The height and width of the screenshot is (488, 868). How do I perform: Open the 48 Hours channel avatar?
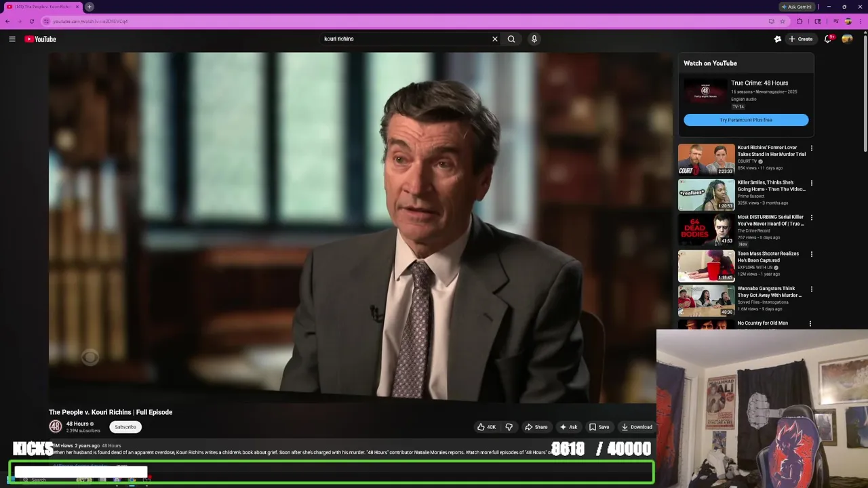tap(56, 426)
